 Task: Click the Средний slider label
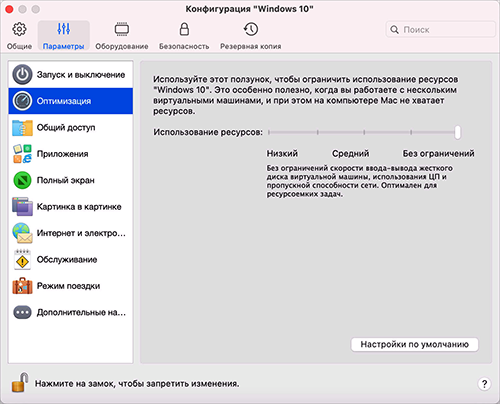click(x=350, y=153)
